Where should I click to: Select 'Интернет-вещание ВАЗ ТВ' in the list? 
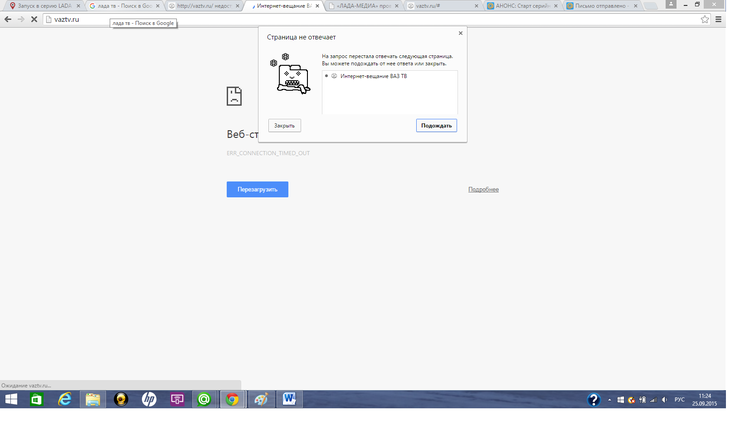pos(373,76)
